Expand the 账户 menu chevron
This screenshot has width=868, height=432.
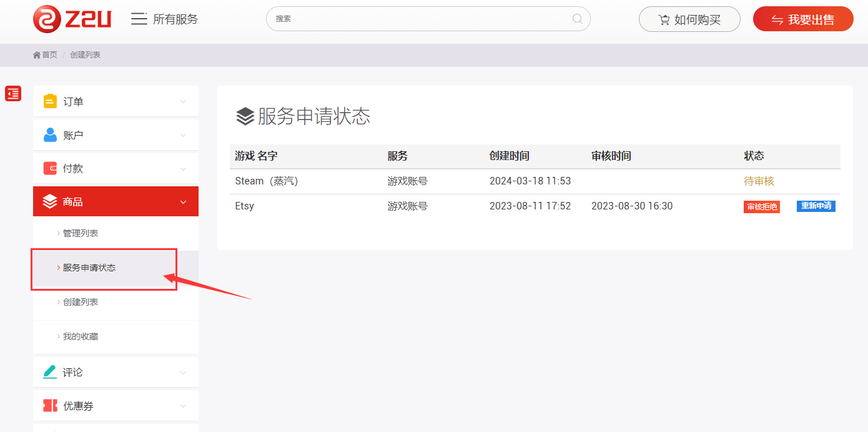pyautogui.click(x=183, y=135)
